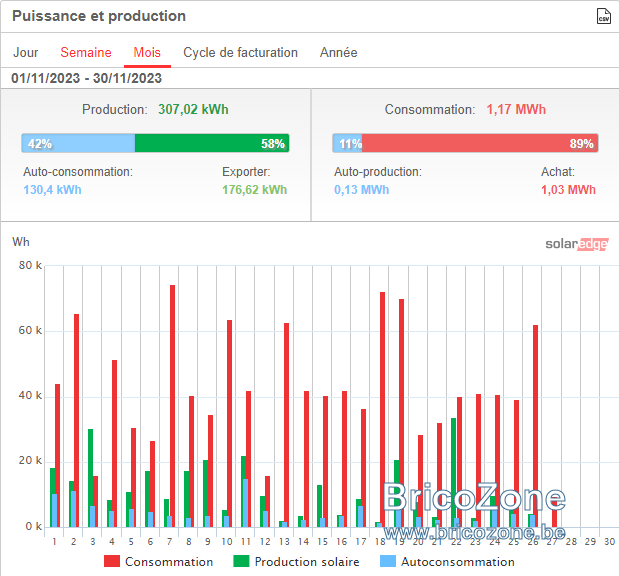619x576 pixels.
Task: Switch to the Semaine tab
Action: (86, 53)
